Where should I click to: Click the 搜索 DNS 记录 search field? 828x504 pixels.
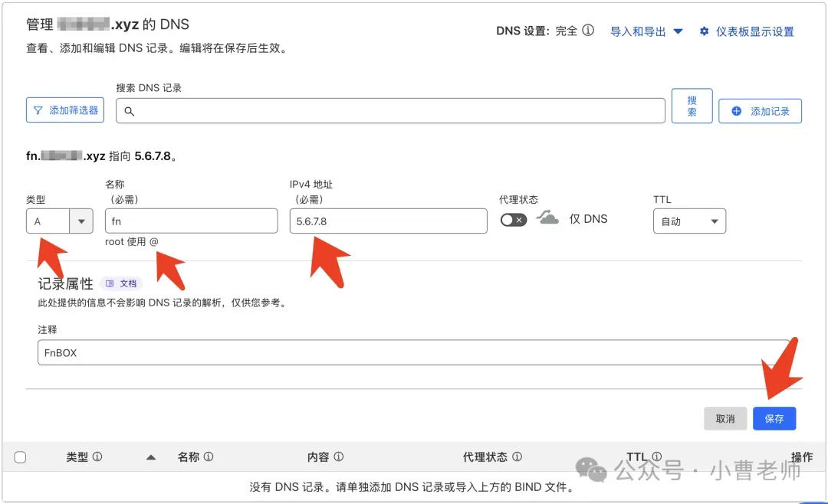[390, 111]
